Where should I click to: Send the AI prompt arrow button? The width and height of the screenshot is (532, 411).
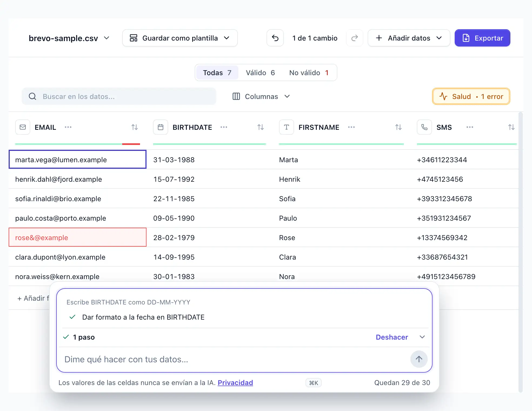[x=419, y=359]
